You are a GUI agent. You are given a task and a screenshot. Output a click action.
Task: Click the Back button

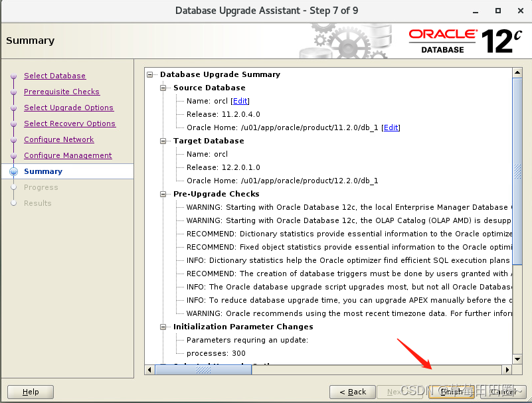tap(353, 392)
